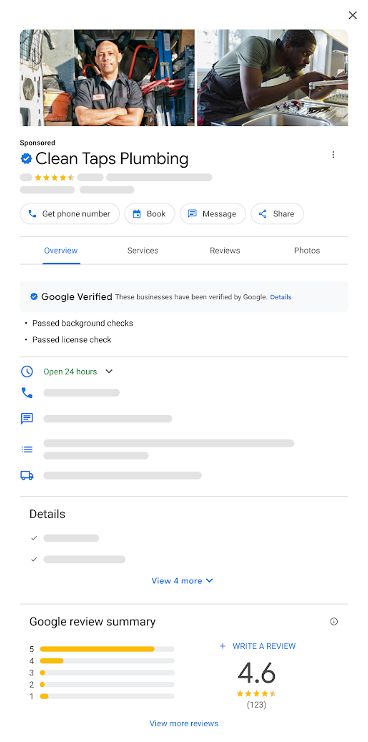Click the Google Verified checkmark badge

34,297
